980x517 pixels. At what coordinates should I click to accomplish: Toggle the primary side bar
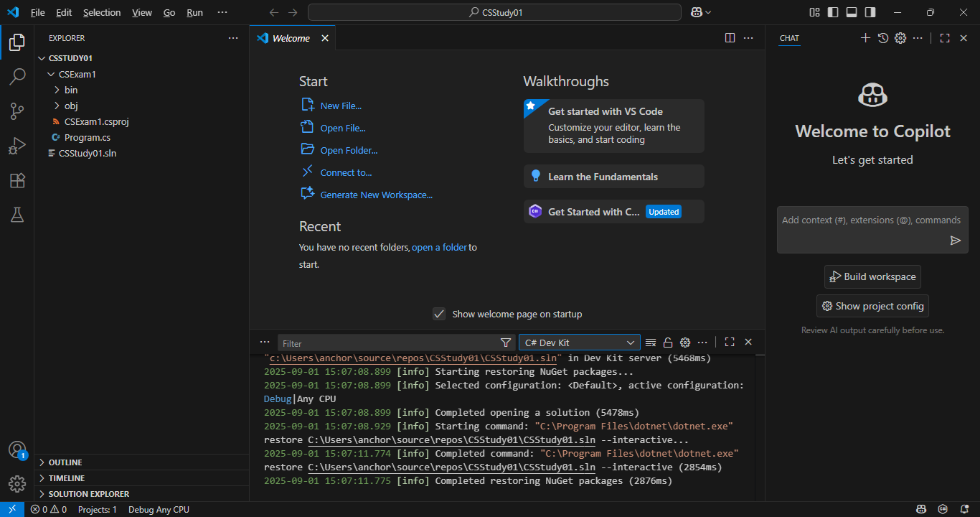click(x=833, y=12)
